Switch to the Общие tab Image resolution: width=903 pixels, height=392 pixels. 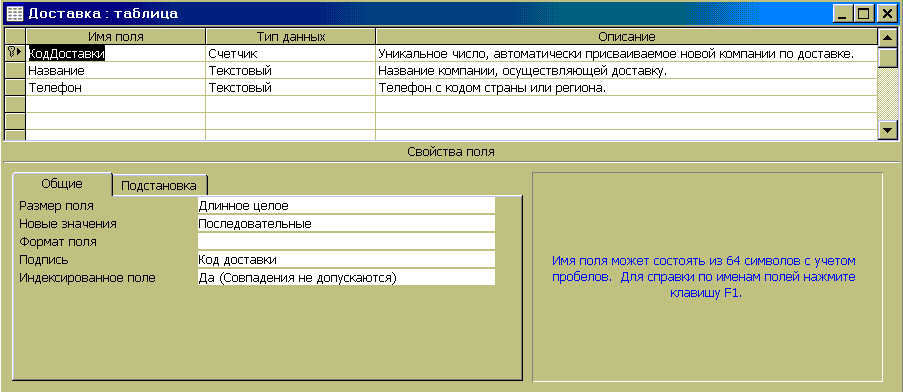62,184
